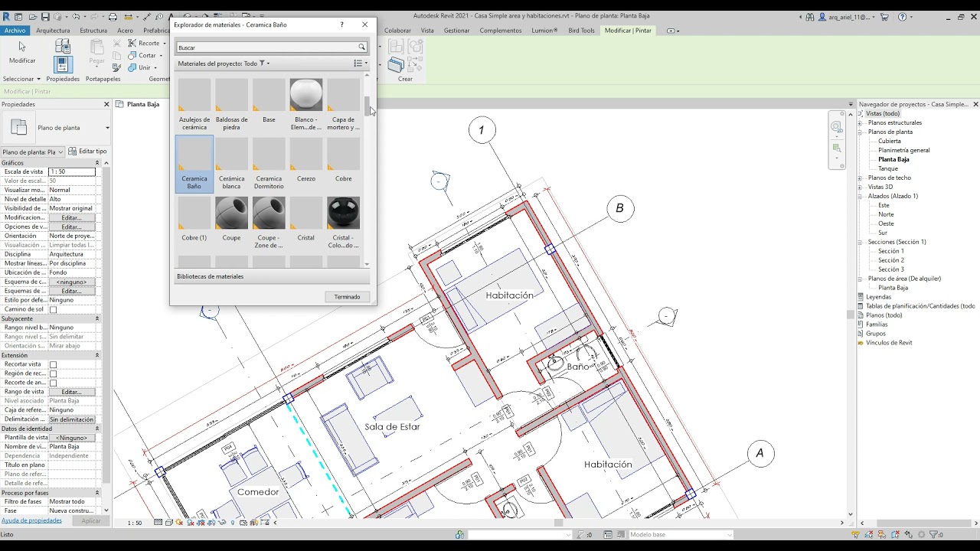Click the Sin delimitación button
This screenshot has width=980, height=551.
71,419
